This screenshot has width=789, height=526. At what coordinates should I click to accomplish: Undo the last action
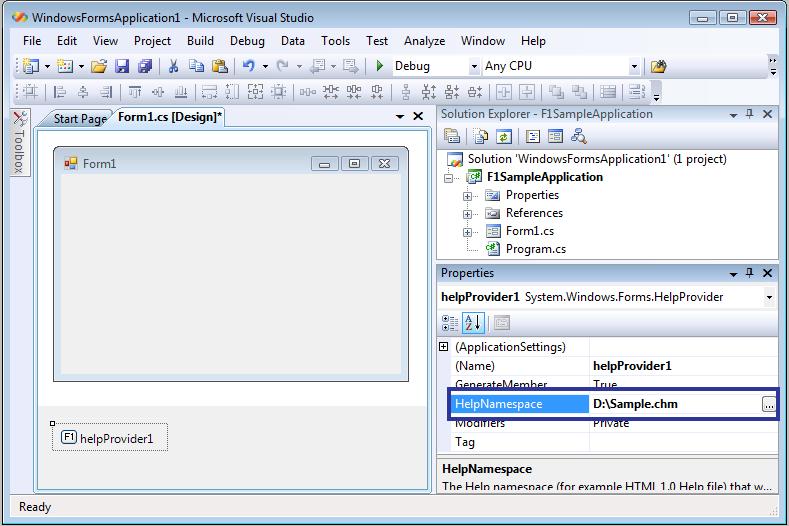pos(249,66)
